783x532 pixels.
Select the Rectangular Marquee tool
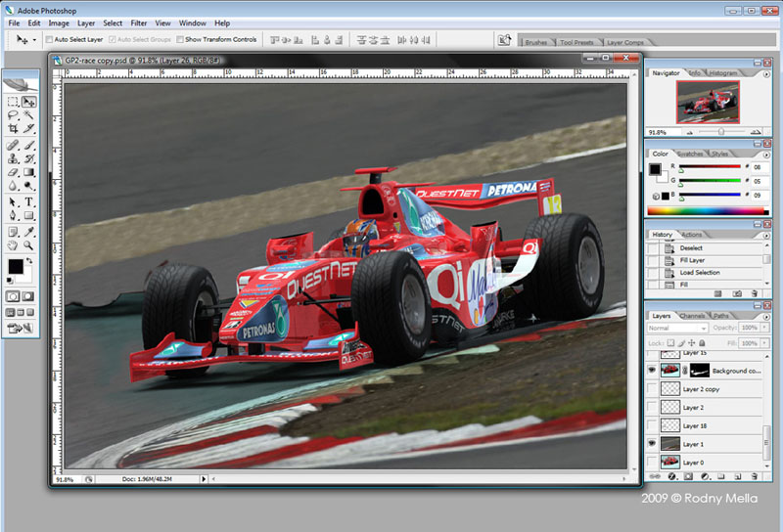pos(13,101)
